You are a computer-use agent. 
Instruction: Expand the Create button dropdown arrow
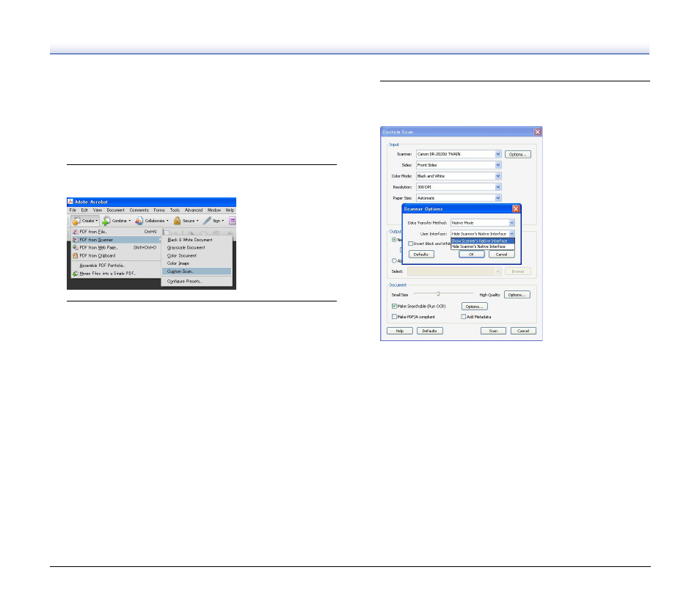[96, 221]
